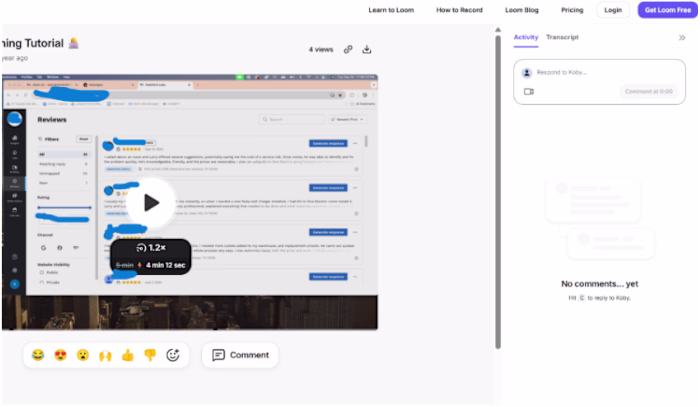This screenshot has width=700, height=407.
Task: Select the Private visibility checkbox in video
Action: click(42, 282)
